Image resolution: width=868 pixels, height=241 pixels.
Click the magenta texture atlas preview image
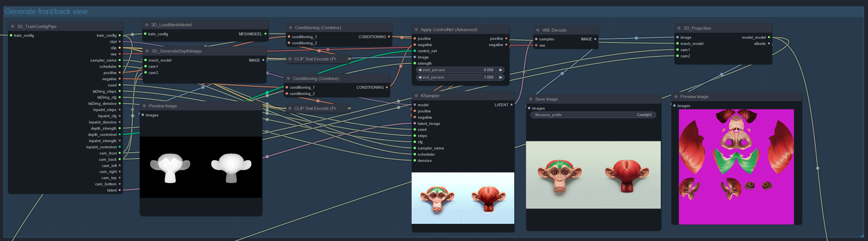tap(736, 167)
